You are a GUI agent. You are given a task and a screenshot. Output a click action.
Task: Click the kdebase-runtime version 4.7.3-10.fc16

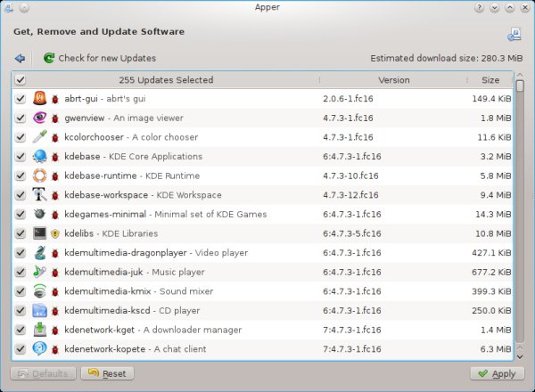(350, 176)
